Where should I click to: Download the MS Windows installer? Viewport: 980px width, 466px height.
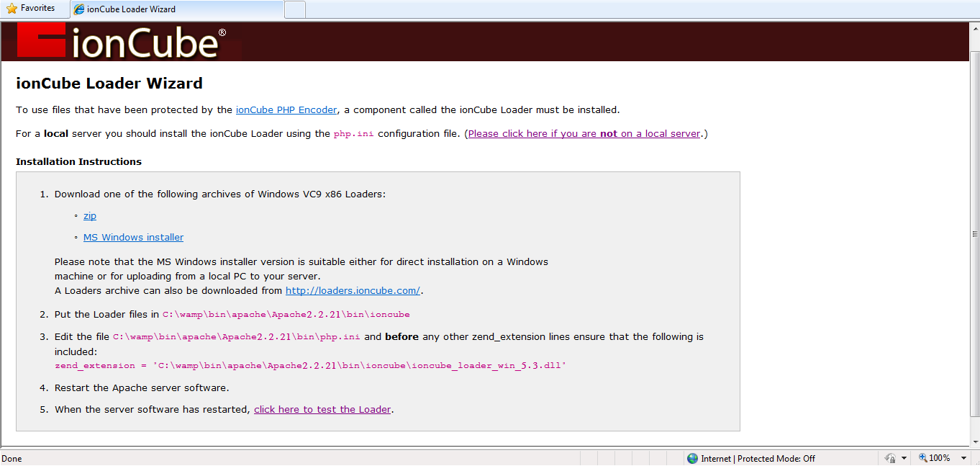pos(133,238)
